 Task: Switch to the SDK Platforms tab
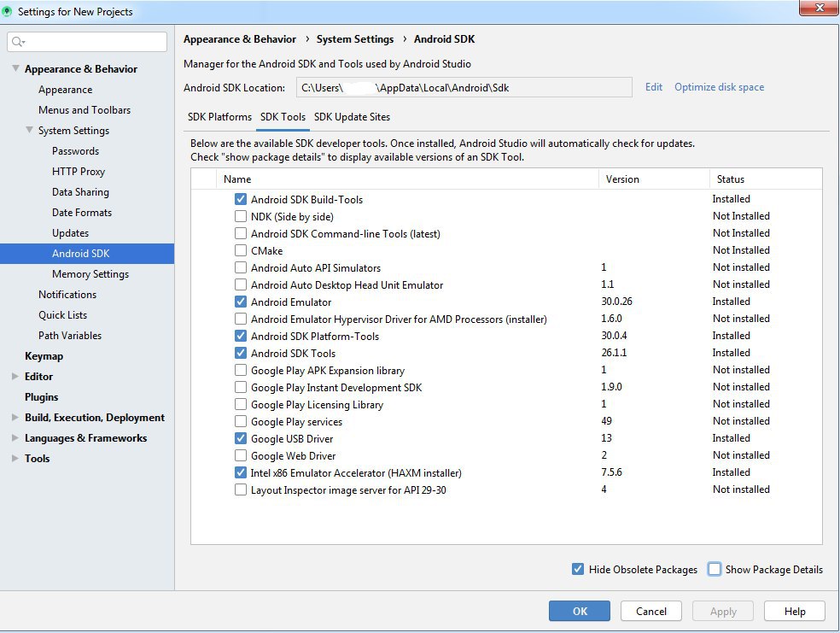(x=219, y=117)
